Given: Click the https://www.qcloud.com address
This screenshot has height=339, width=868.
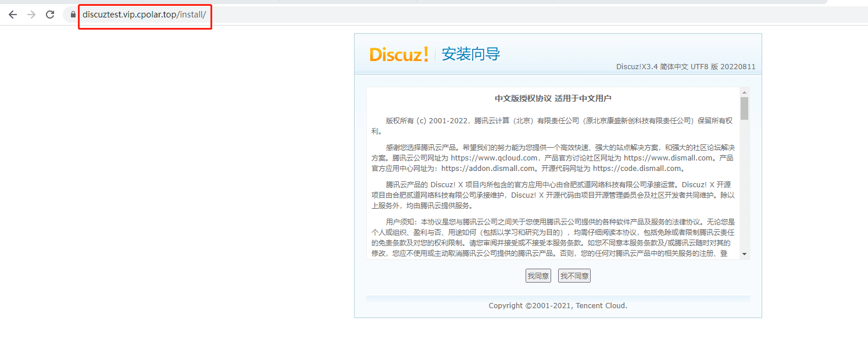Looking at the screenshot, I should pyautogui.click(x=494, y=158).
